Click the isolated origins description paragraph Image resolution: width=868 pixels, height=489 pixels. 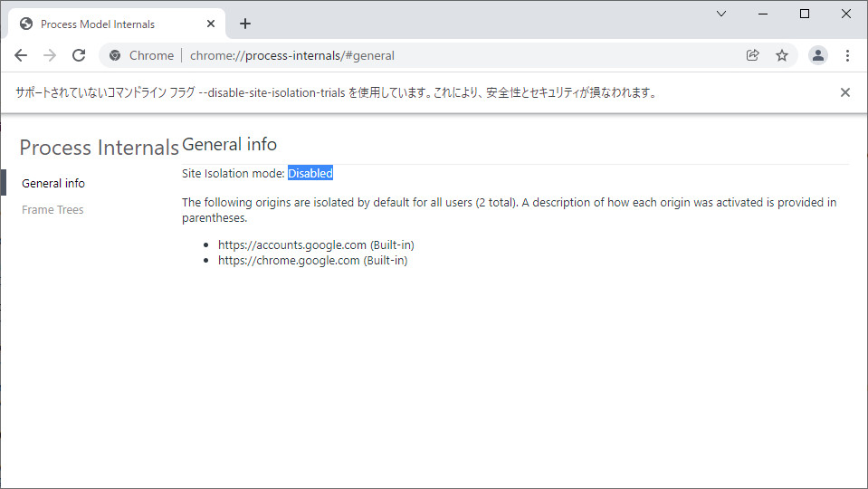[x=510, y=210]
